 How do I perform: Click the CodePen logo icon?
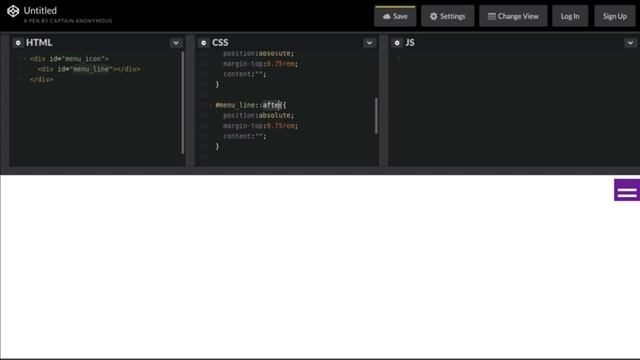13,11
